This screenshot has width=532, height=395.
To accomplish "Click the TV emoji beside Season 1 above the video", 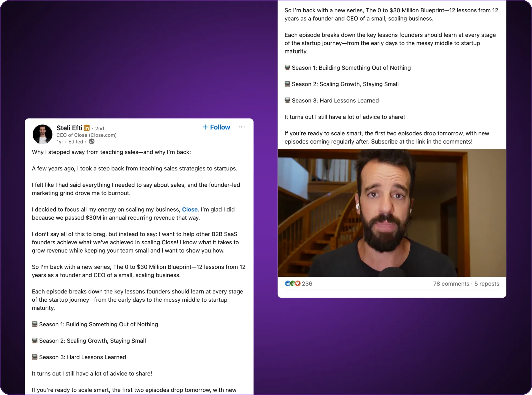I will [287, 68].
